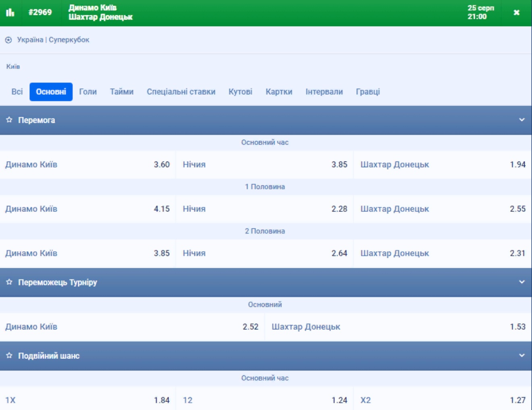Pick full-time draw Нічия at 3.85

pos(265,165)
